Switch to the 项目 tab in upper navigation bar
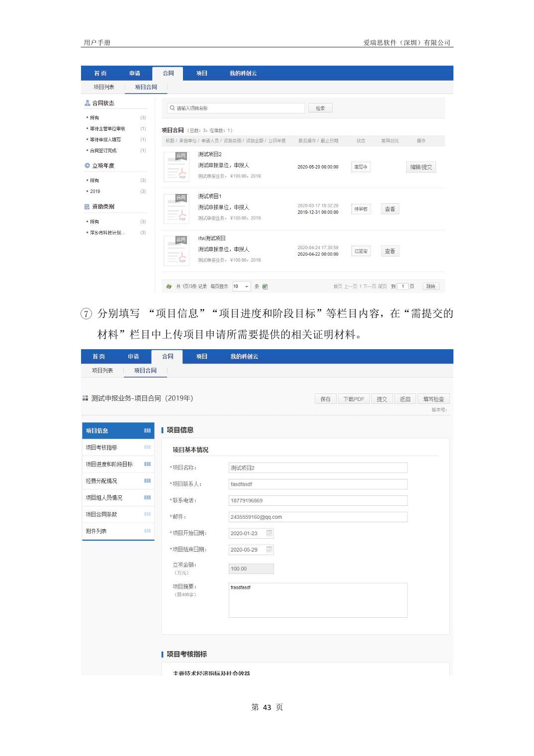 point(201,73)
